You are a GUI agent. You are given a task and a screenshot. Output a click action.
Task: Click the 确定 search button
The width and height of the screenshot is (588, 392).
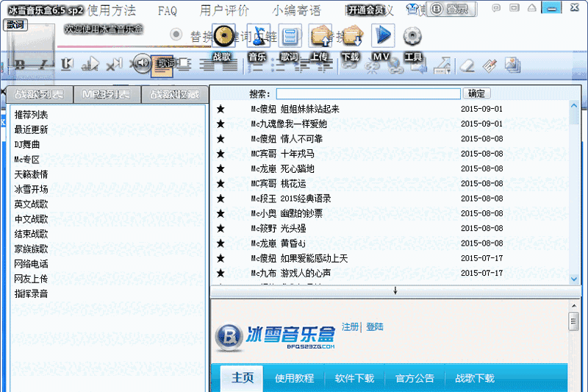pyautogui.click(x=476, y=93)
